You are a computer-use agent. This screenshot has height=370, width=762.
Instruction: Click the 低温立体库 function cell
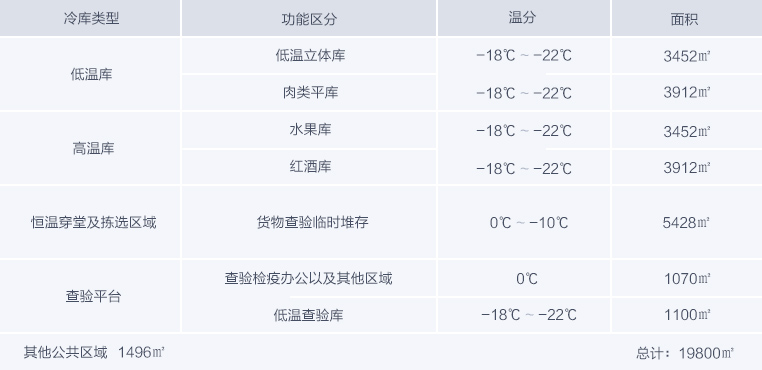[x=309, y=55]
